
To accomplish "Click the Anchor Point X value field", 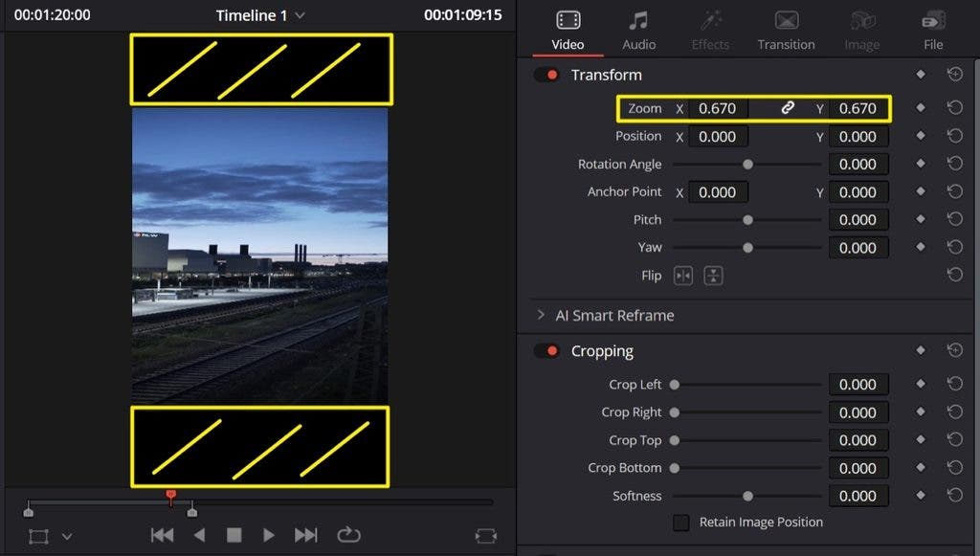I will [x=718, y=192].
